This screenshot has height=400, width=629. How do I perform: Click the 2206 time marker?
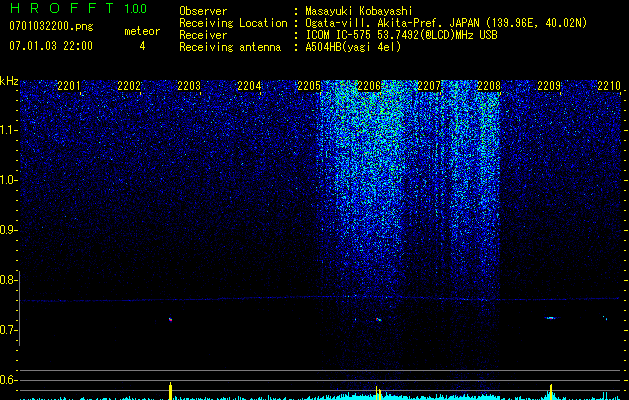click(369, 86)
